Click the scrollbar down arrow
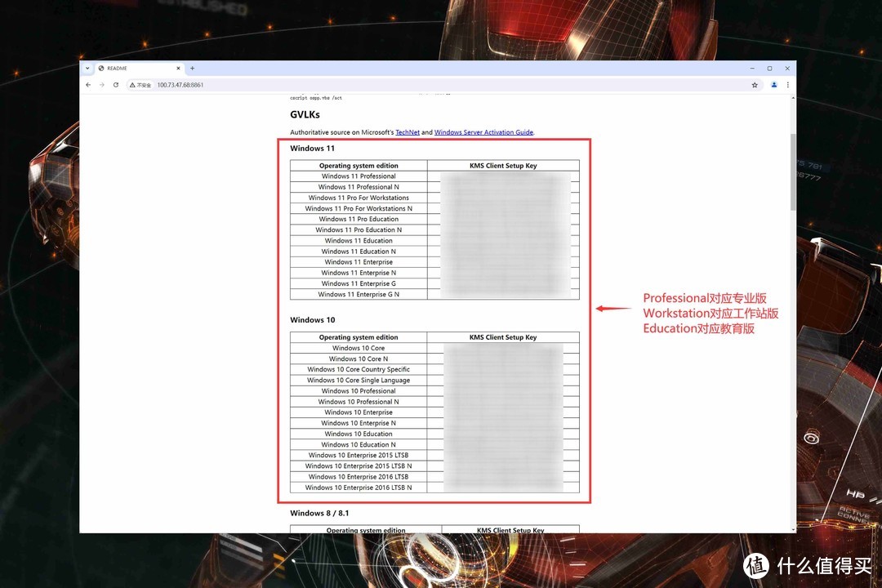This screenshot has width=882, height=588. coord(793,529)
